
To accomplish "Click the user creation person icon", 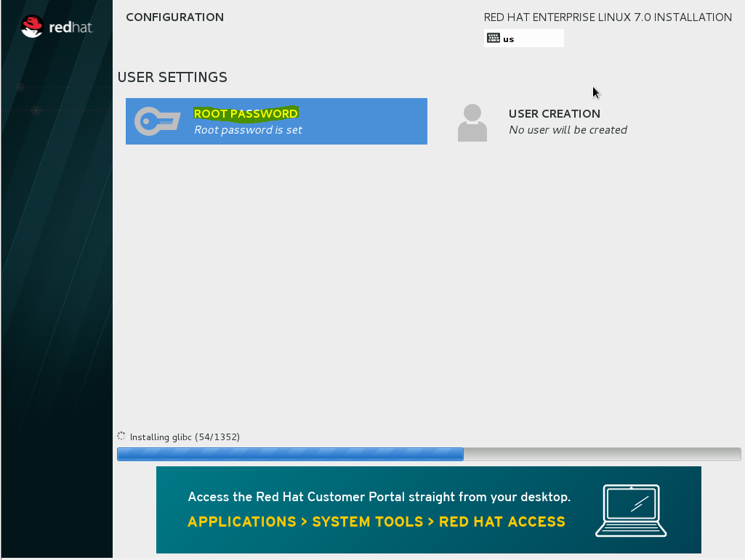I will point(472,123).
